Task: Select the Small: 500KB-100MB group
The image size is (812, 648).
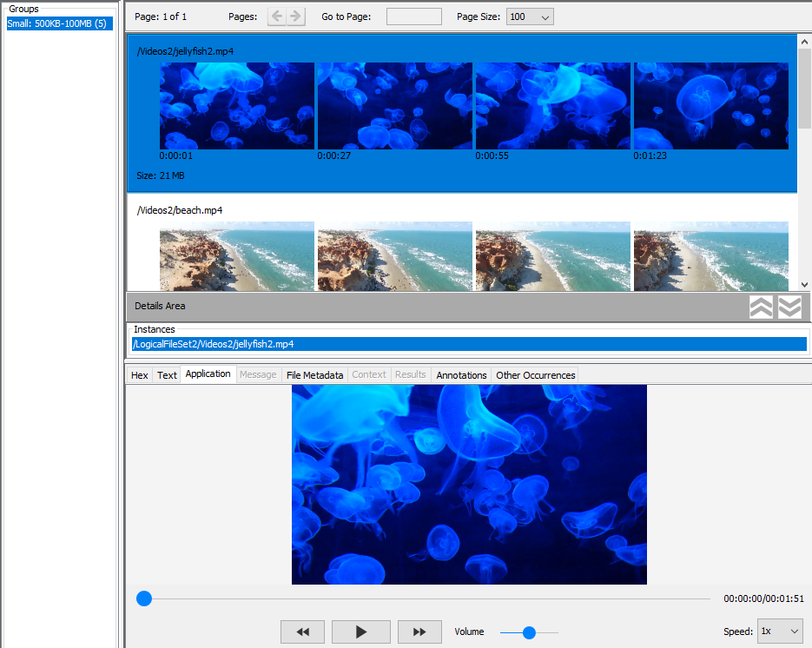Action: 57,23
